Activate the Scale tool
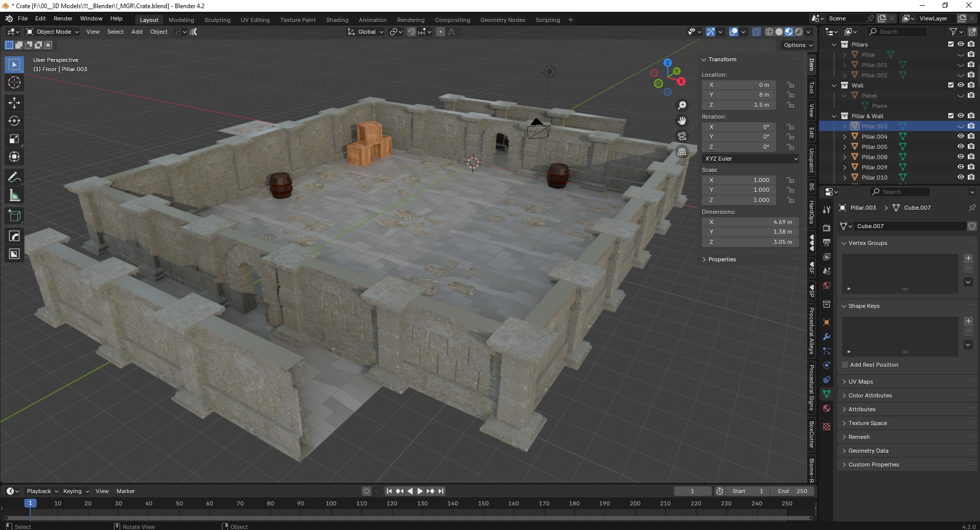Viewport: 980px width, 530px height. tap(14, 139)
